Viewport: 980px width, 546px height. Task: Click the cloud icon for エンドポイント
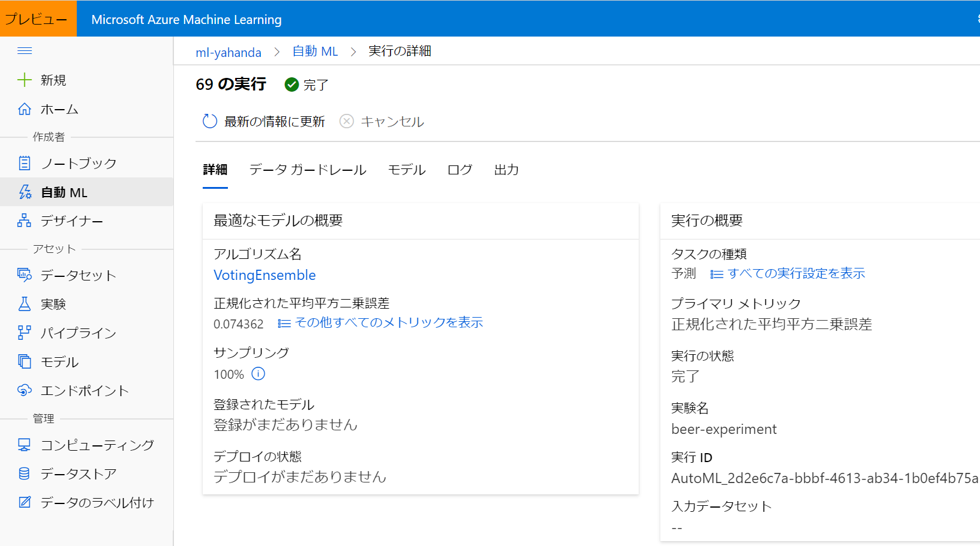(25, 390)
